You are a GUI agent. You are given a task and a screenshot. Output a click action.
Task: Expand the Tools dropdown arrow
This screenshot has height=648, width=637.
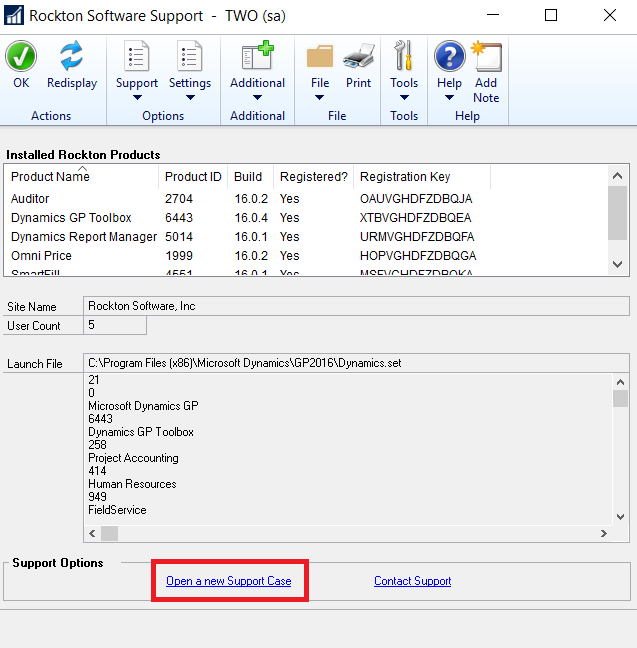(x=404, y=98)
